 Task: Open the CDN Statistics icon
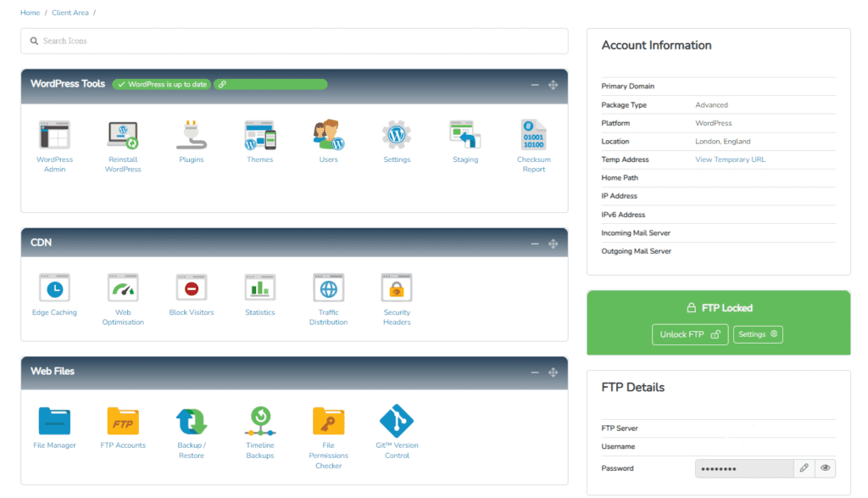pos(259,288)
